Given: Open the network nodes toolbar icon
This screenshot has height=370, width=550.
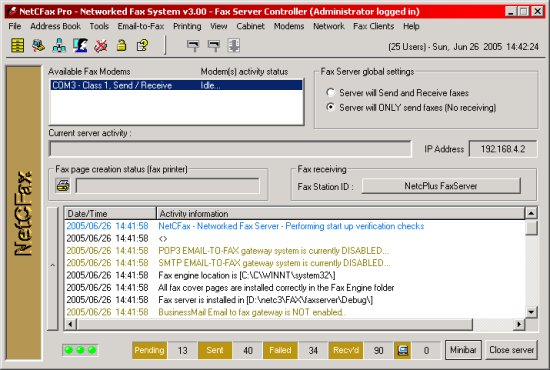Looking at the screenshot, I should click(x=59, y=46).
